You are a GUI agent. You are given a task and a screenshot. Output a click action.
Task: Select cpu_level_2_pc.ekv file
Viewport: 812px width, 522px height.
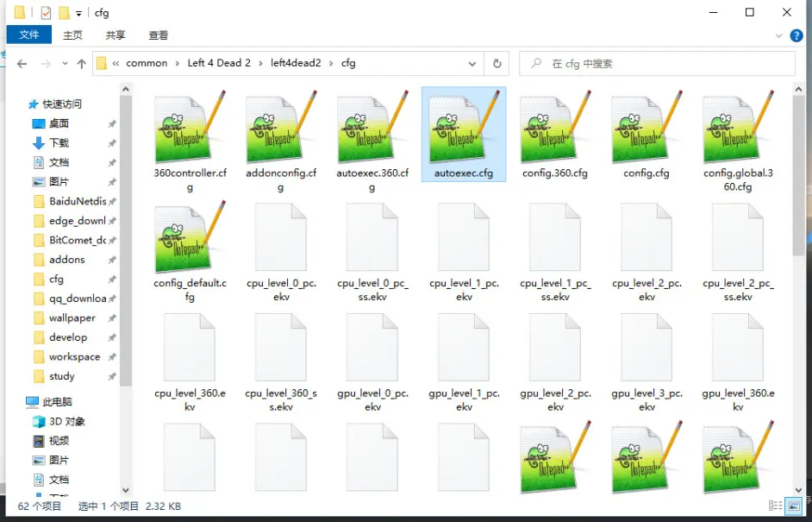(x=646, y=238)
